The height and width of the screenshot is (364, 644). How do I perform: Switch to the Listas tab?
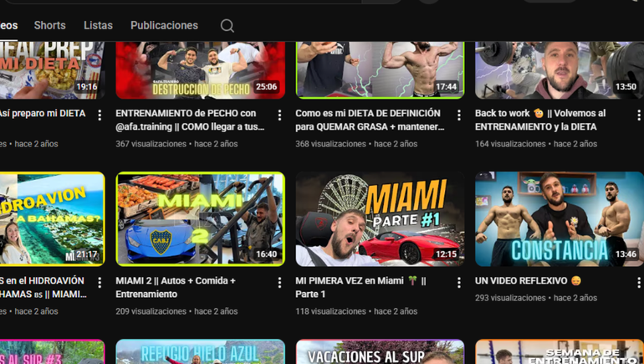click(x=98, y=26)
